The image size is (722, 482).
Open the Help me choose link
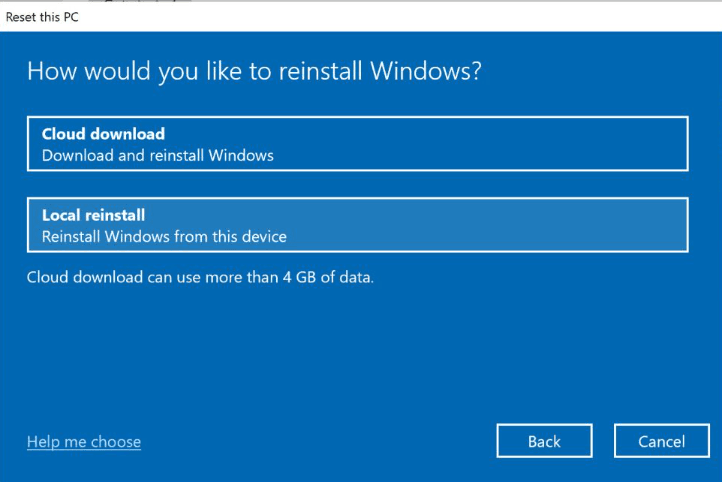tap(84, 442)
